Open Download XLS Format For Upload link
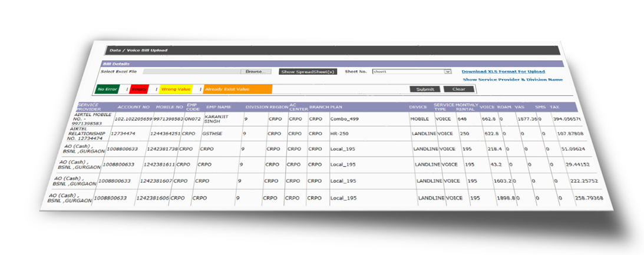This screenshot has width=644, height=255. tap(503, 71)
